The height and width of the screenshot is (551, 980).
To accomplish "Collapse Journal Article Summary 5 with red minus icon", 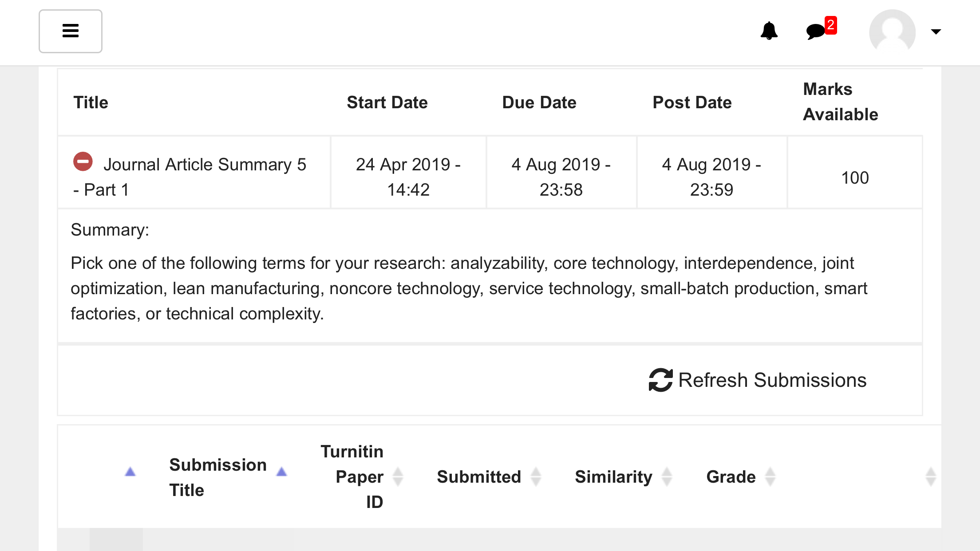I will (83, 161).
